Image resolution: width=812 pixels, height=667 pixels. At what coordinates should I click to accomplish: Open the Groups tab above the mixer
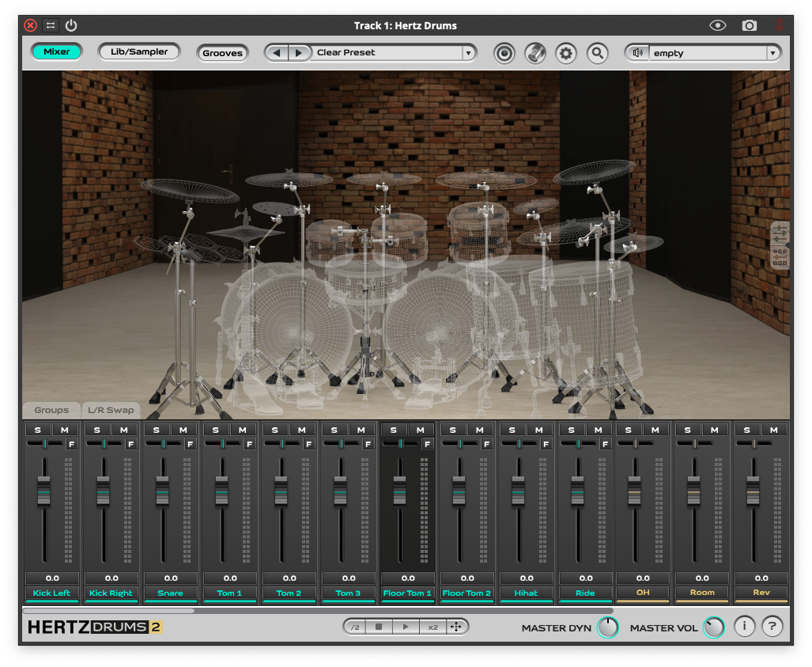click(51, 410)
